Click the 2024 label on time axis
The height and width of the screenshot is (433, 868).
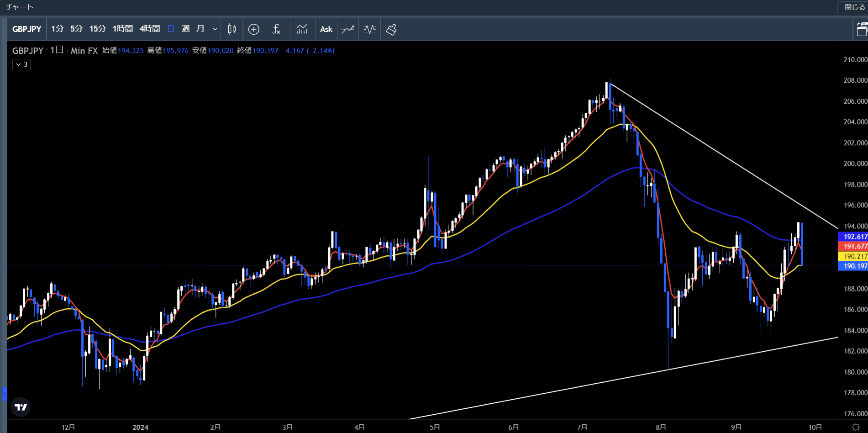140,427
